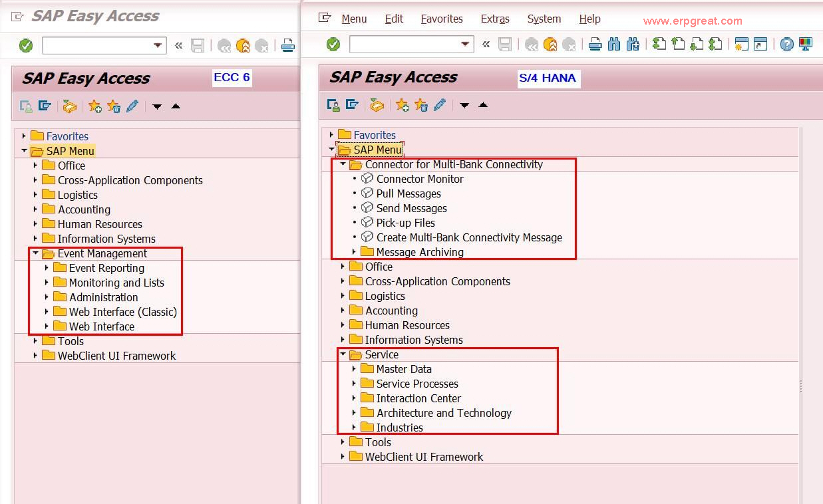The image size is (823, 504).
Task: Create a new session in S/4 HANA toolbar
Action: 742,45
